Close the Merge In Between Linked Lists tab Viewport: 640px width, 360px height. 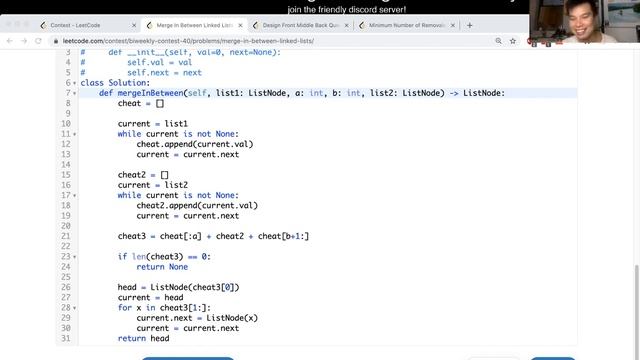[x=240, y=25]
